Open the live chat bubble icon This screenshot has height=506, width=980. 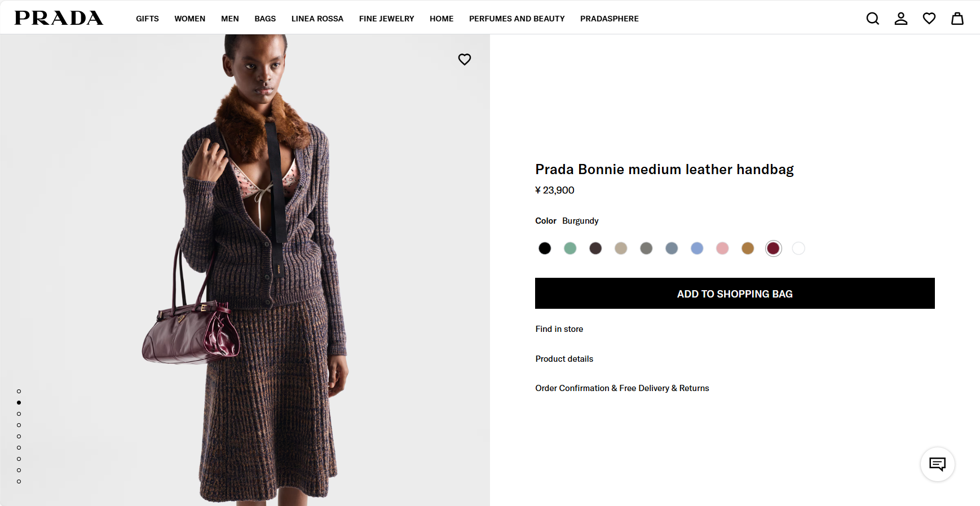coord(937,464)
